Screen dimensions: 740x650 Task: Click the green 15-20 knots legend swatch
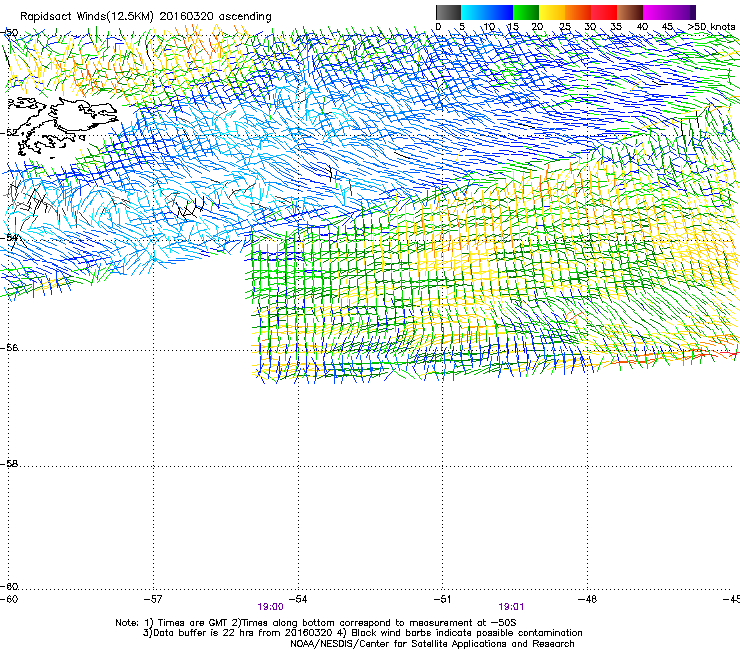pos(526,12)
